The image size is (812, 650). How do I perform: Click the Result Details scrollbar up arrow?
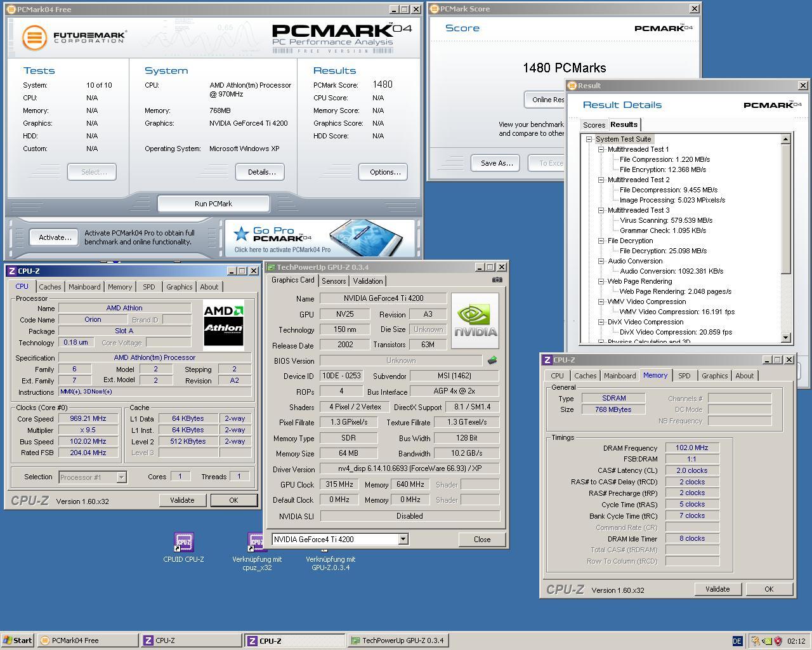point(786,139)
